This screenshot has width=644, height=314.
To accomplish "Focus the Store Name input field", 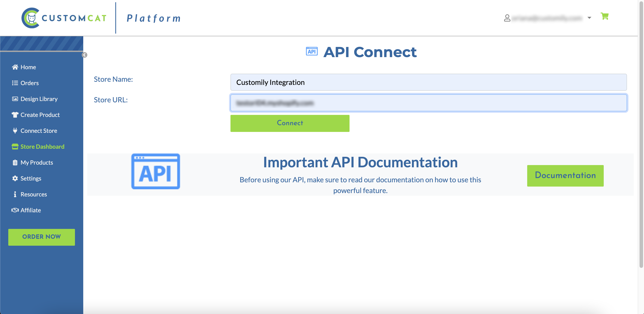I will pyautogui.click(x=428, y=82).
